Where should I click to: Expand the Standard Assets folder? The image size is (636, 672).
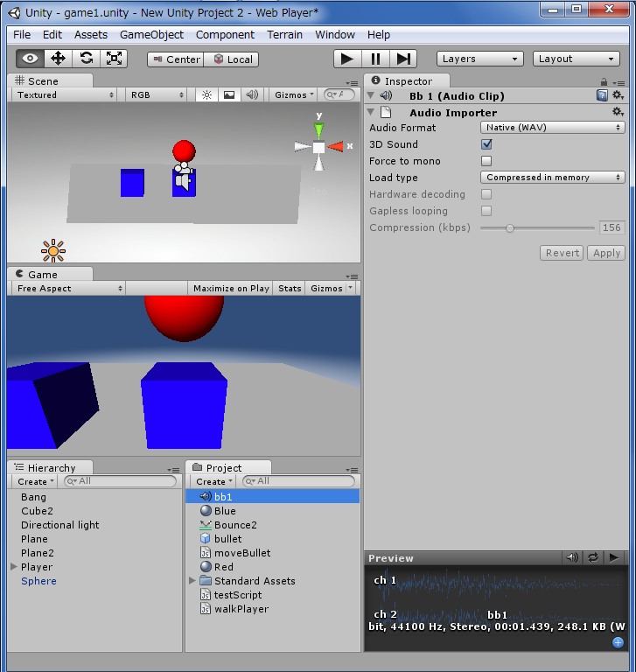pos(192,581)
